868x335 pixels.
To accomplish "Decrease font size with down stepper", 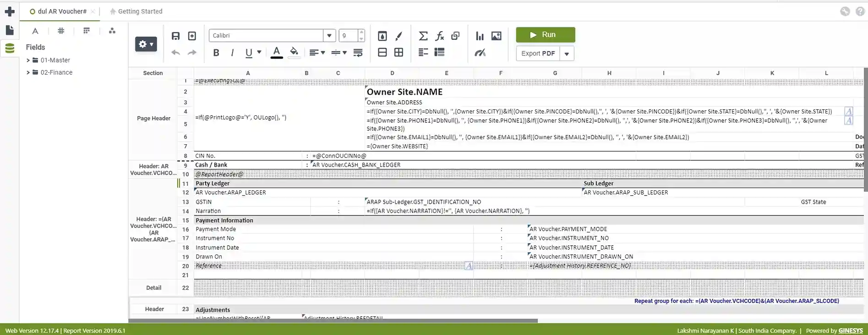I will tap(361, 39).
